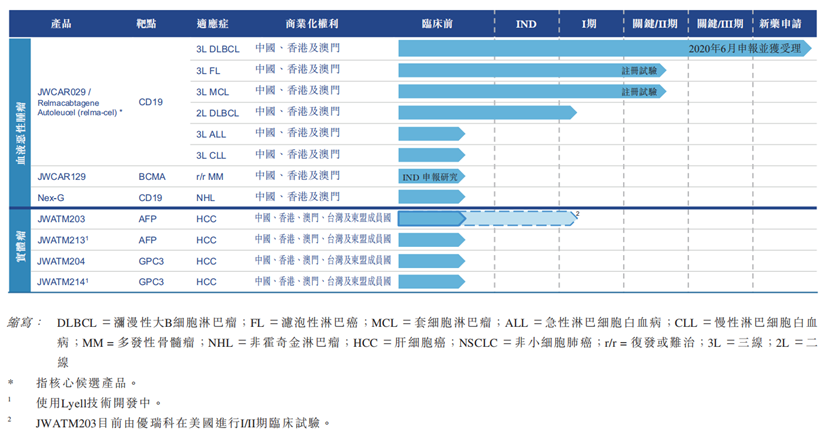
Task: Select the IND stage column header
Action: point(525,21)
